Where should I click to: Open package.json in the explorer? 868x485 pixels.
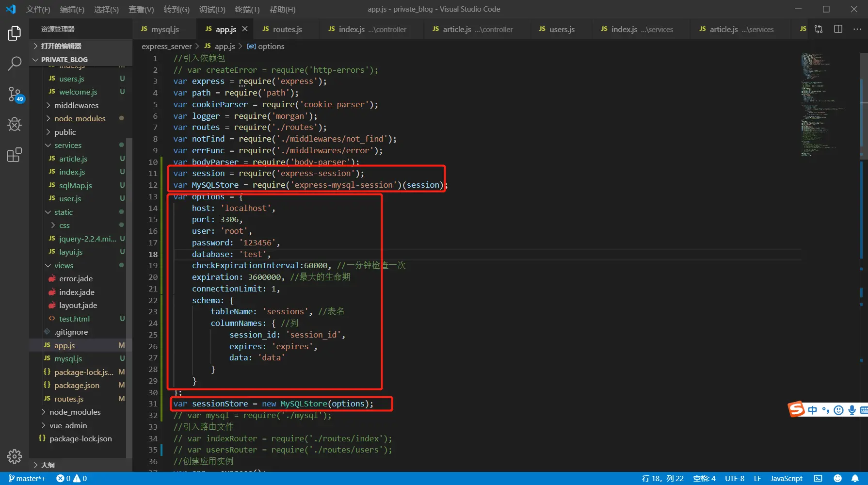tap(77, 386)
